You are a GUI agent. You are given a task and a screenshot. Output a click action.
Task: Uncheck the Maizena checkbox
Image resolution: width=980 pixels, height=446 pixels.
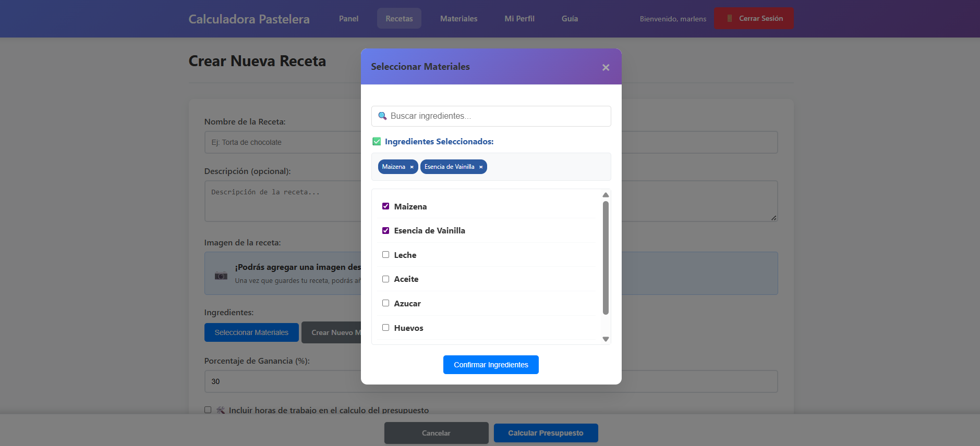[x=385, y=206]
